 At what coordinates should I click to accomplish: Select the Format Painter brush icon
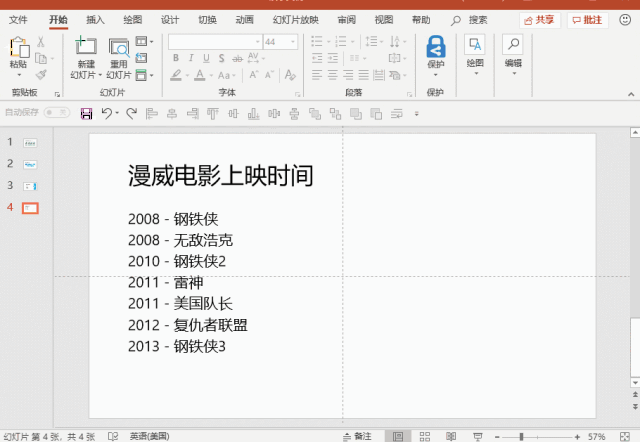point(41,75)
